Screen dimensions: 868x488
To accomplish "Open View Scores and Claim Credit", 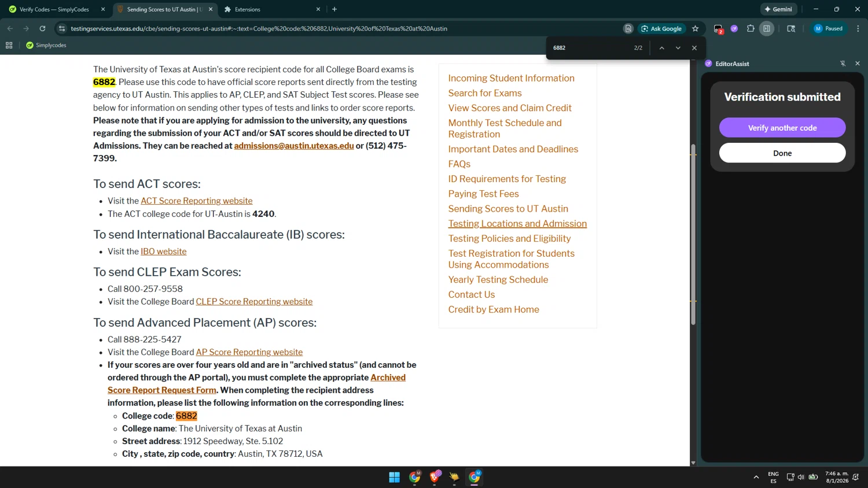I will (x=510, y=108).
